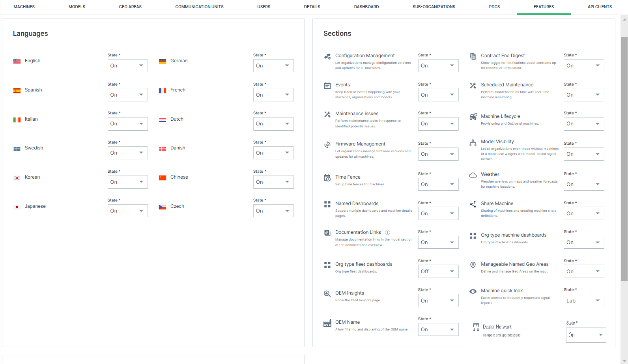628x364 pixels.
Task: Click the Machine quick look eye icon
Action: click(x=473, y=291)
